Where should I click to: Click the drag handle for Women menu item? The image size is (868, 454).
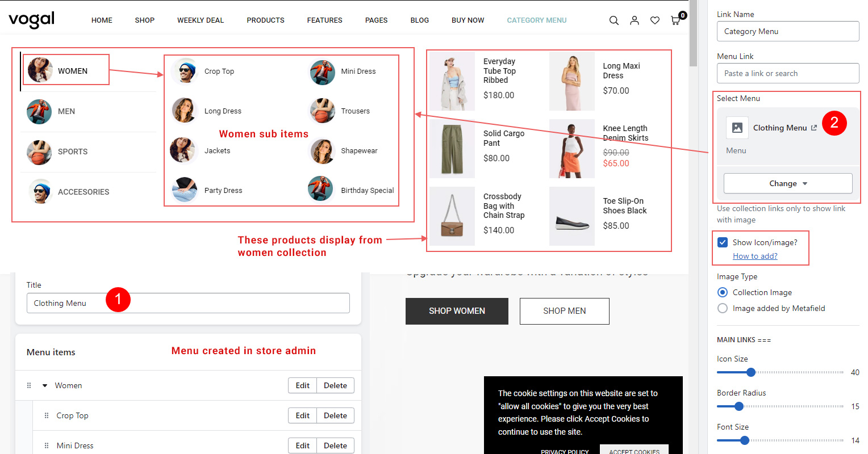coord(29,385)
